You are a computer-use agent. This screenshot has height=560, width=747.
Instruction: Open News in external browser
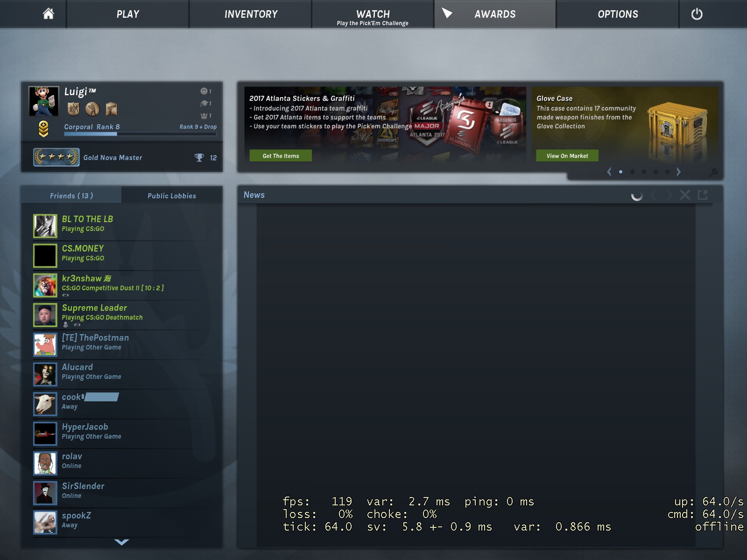(703, 195)
